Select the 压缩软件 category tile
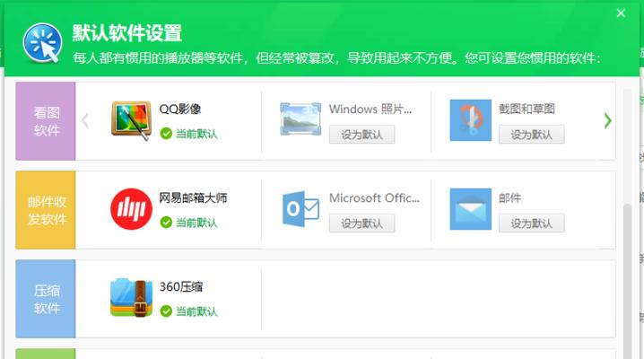644x359 pixels. point(46,299)
